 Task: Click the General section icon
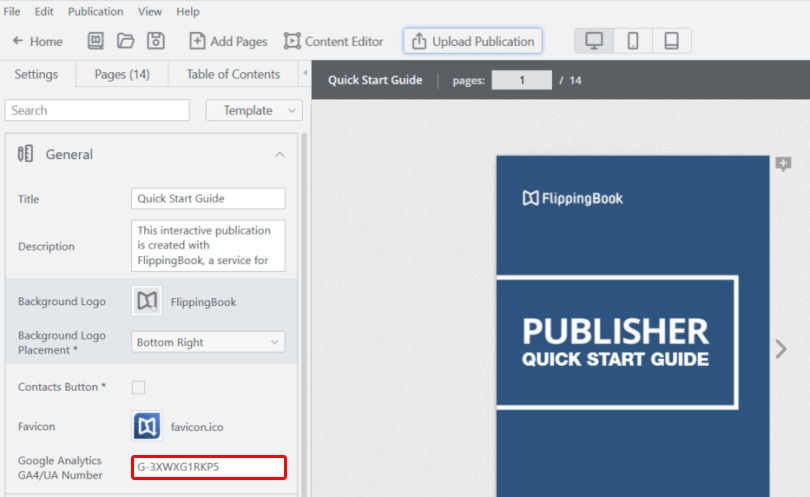25,153
